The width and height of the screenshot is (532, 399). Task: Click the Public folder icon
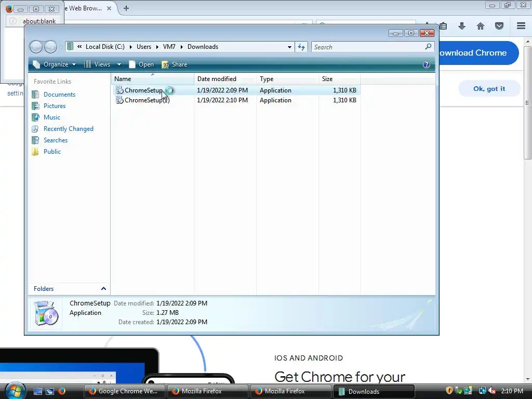35,152
